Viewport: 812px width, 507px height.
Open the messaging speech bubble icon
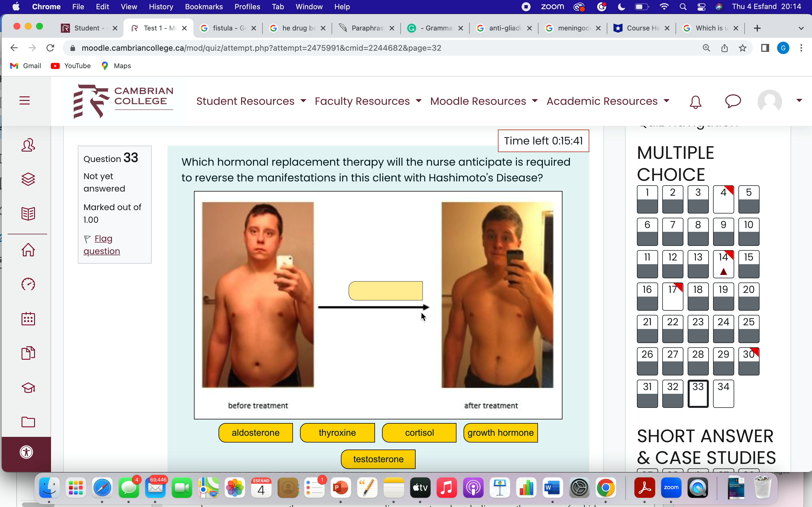coord(732,101)
